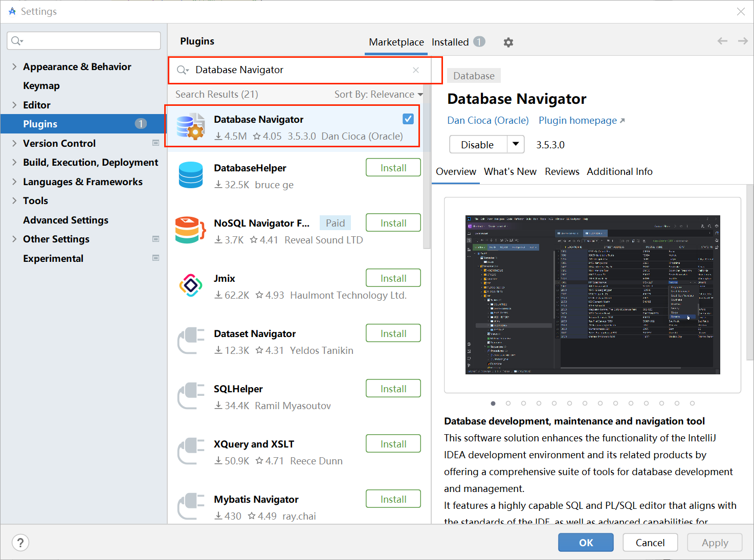
Task: Open the What's New tab
Action: tap(510, 171)
